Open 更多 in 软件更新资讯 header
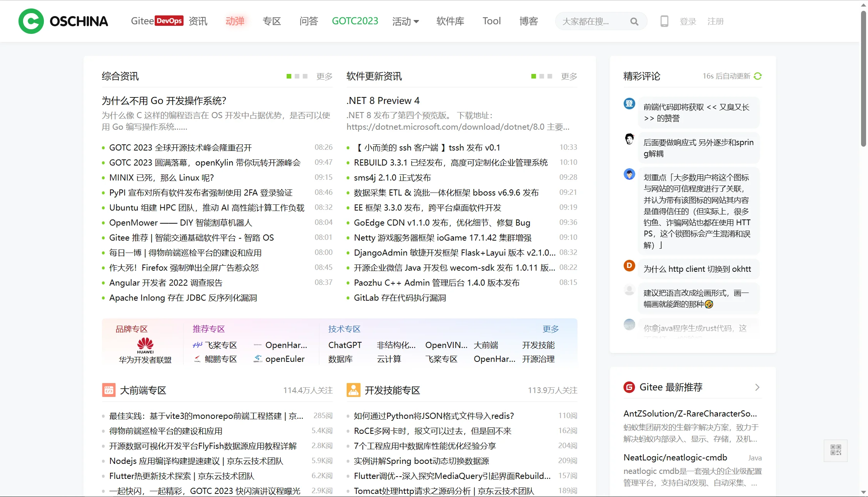This screenshot has width=868, height=497. coord(569,76)
